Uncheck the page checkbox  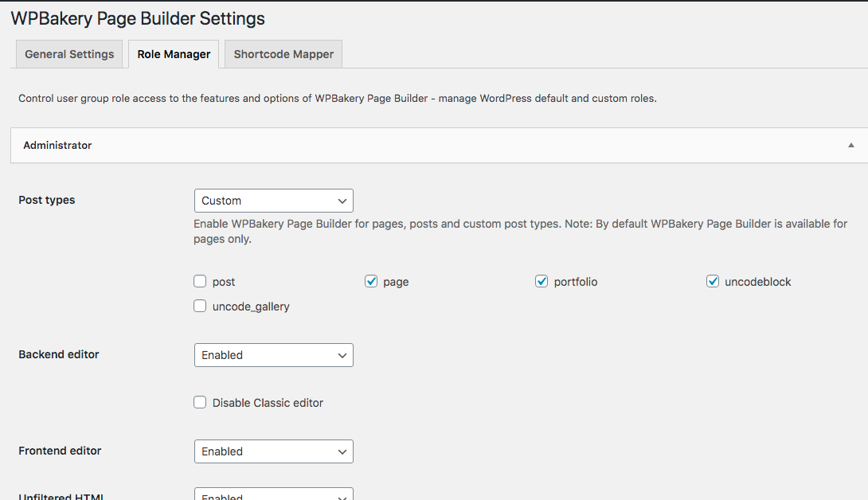(371, 281)
